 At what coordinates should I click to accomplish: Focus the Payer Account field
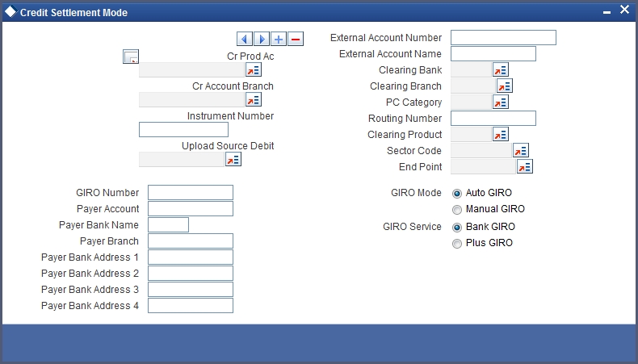click(x=191, y=209)
